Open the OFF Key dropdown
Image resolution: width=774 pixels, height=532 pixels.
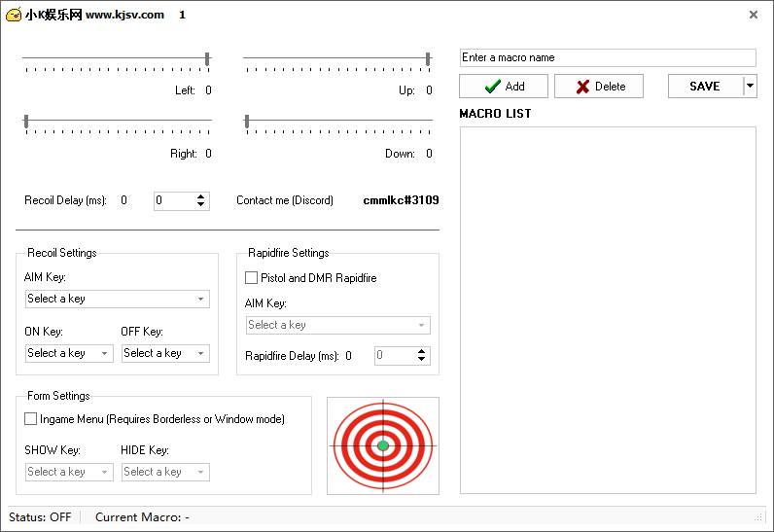(x=166, y=353)
